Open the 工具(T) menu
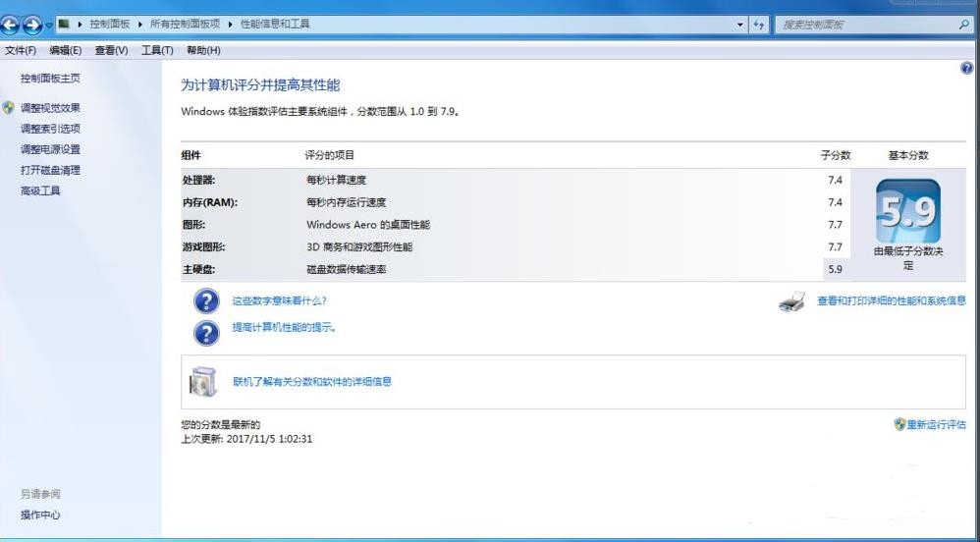The height and width of the screenshot is (542, 980). pos(157,51)
